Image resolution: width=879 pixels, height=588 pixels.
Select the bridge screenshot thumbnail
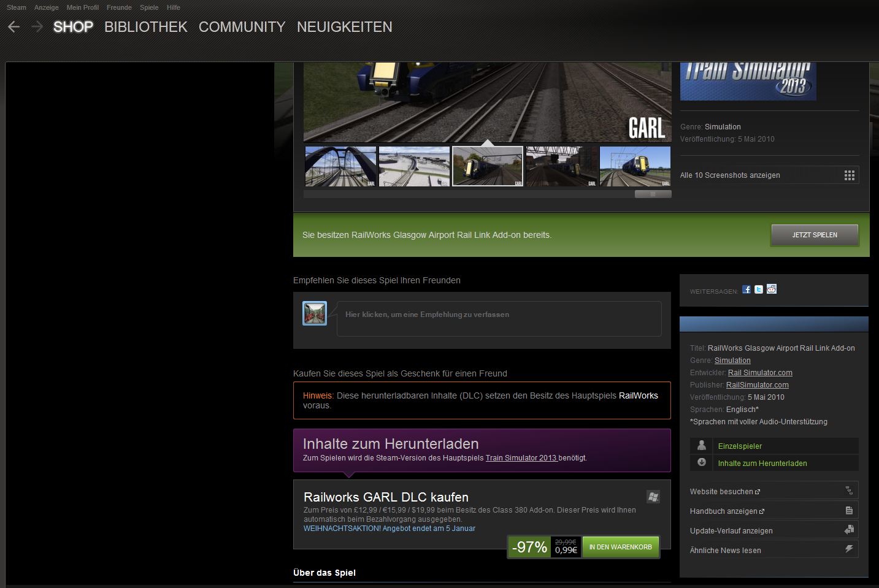[340, 166]
